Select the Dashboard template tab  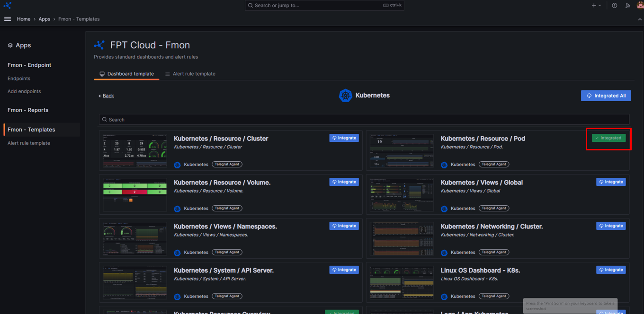(x=126, y=74)
